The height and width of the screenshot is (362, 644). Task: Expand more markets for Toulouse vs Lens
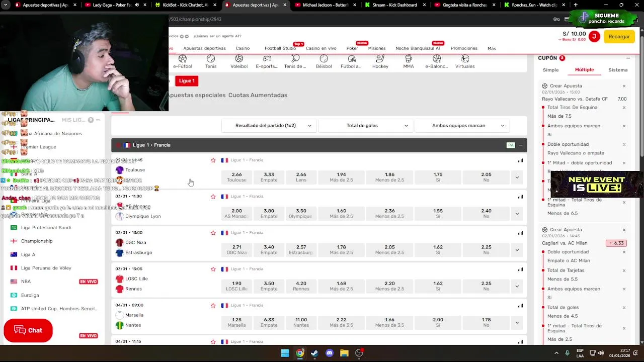click(517, 177)
